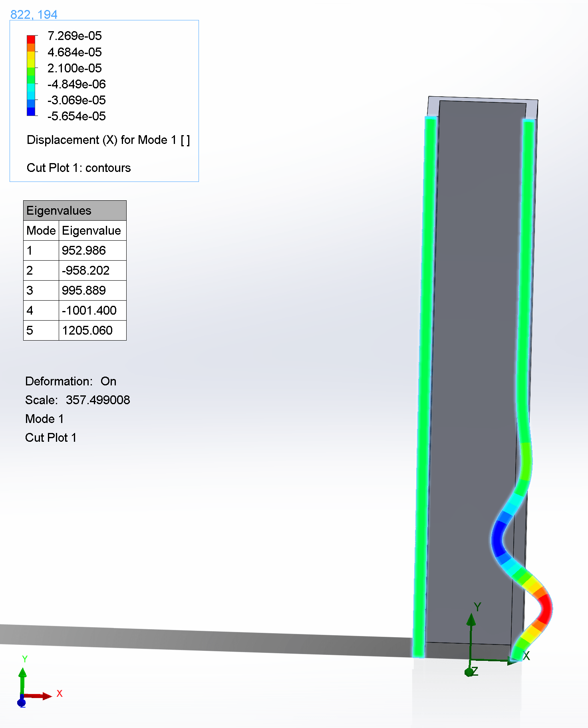Select the red color band in legend
This screenshot has height=728, width=588.
click(x=31, y=39)
